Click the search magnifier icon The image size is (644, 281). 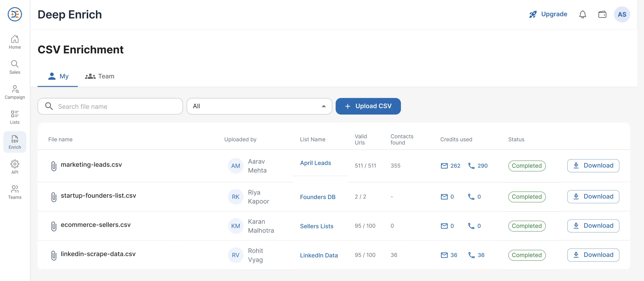49,106
